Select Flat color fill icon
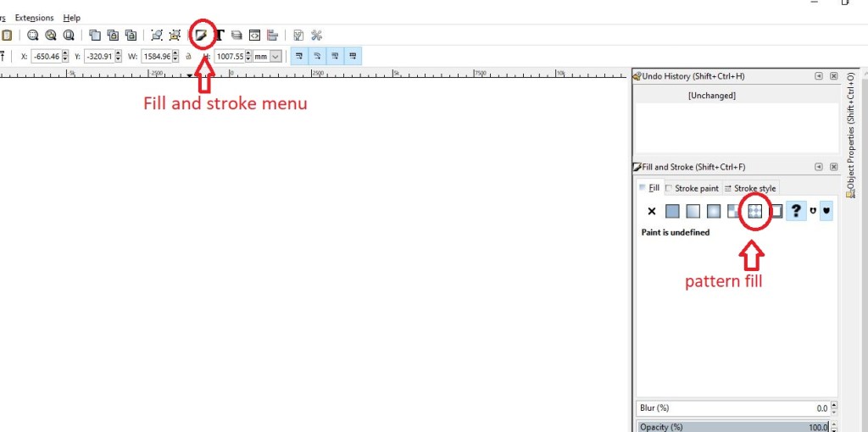868x432 pixels. [672, 211]
